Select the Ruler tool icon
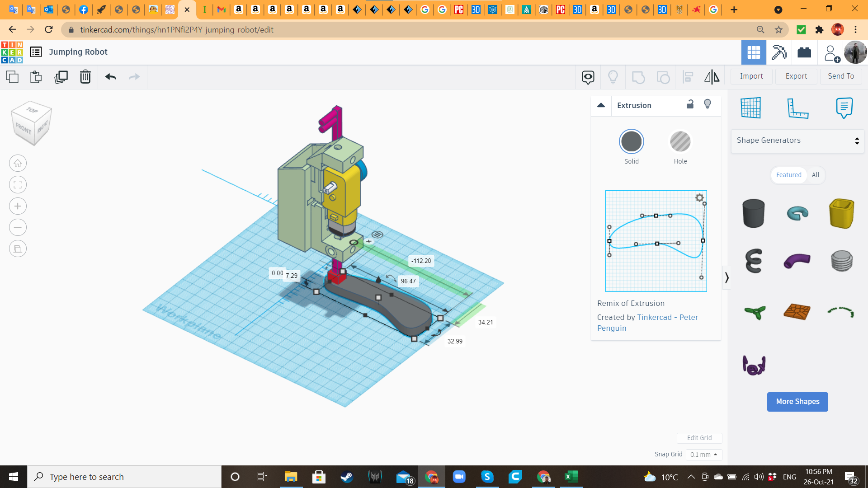Image resolution: width=868 pixels, height=488 pixels. click(797, 108)
